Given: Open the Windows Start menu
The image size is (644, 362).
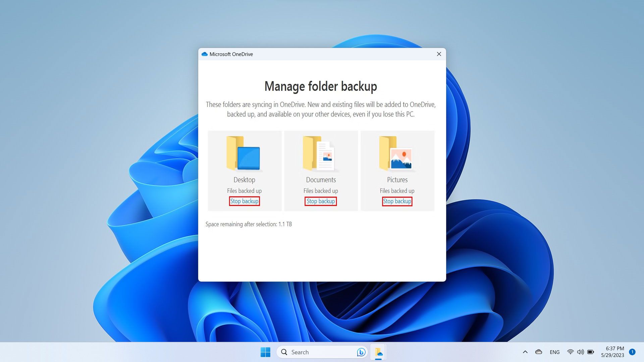Looking at the screenshot, I should [265, 352].
